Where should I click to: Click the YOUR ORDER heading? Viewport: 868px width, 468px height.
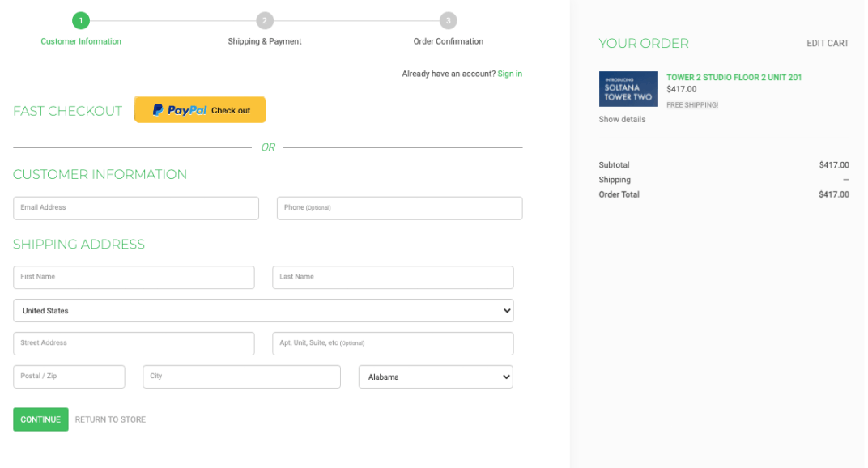pyautogui.click(x=644, y=43)
